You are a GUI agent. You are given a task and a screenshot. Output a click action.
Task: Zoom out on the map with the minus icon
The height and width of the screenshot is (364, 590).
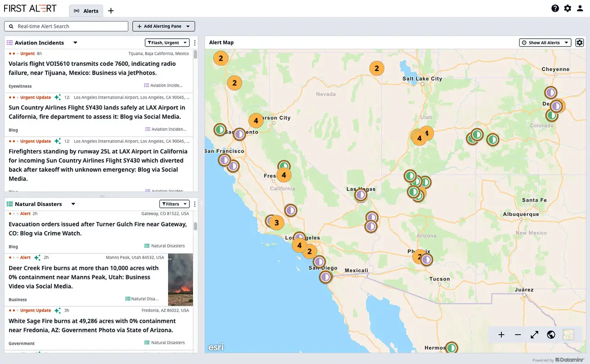point(518,335)
